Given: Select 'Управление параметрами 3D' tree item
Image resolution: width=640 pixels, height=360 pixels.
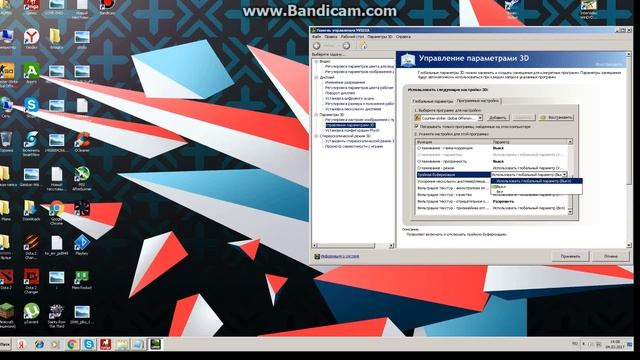Looking at the screenshot, I should pos(350,125).
